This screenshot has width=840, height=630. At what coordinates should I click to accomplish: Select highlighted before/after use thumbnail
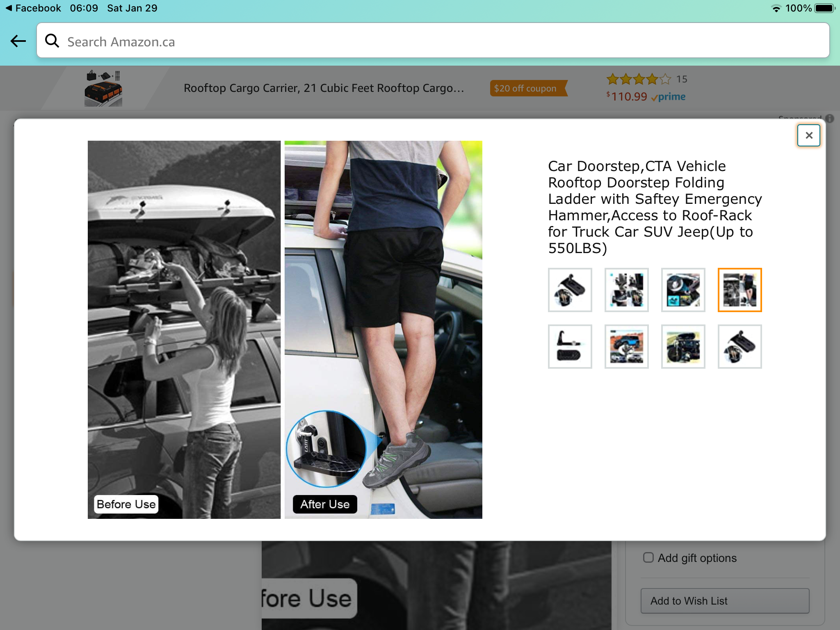click(740, 290)
